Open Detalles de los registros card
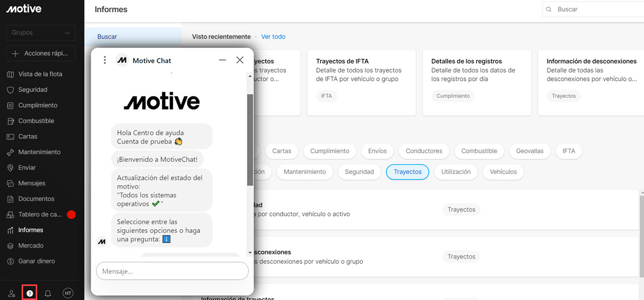The image size is (644, 300). click(477, 82)
